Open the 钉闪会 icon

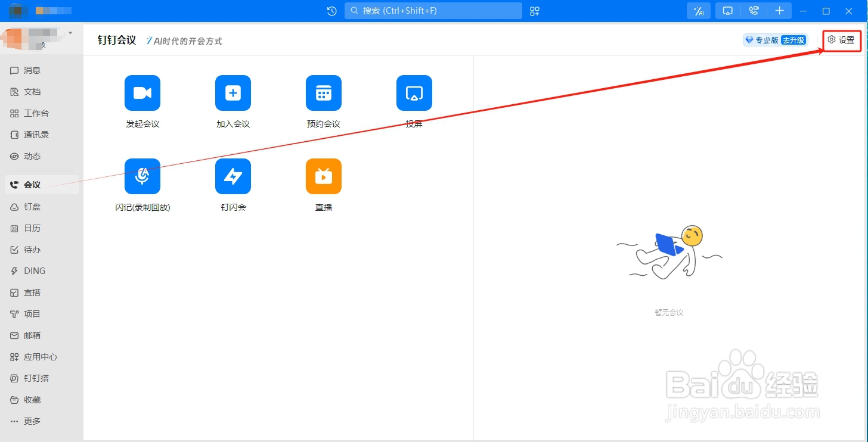(x=233, y=176)
